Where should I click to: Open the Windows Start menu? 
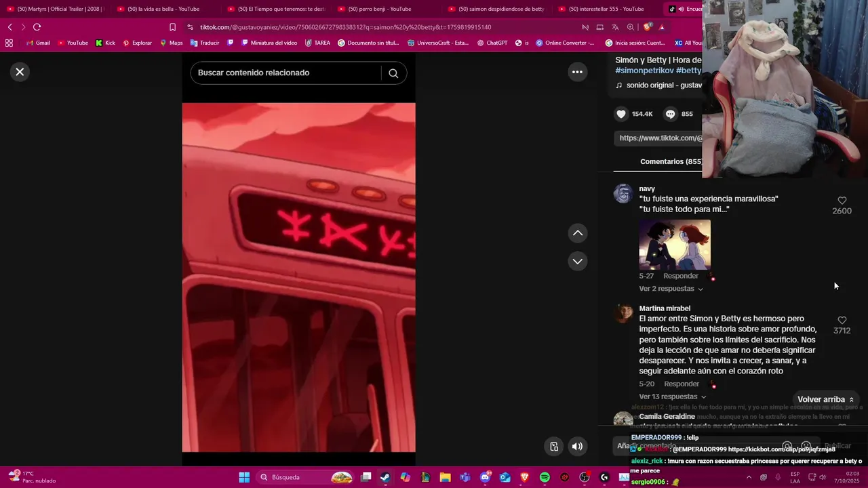tap(244, 477)
